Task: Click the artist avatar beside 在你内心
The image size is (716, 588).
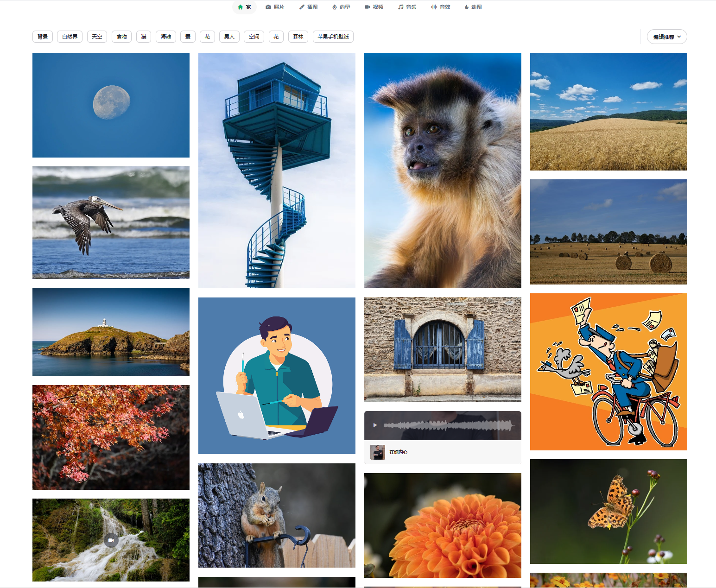Action: pyautogui.click(x=378, y=452)
